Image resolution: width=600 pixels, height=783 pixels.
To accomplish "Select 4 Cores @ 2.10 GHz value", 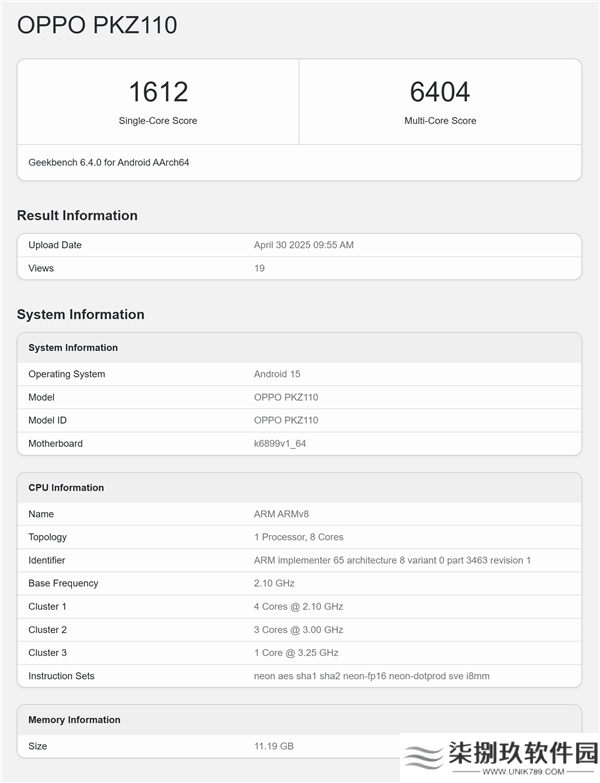I will (299, 606).
